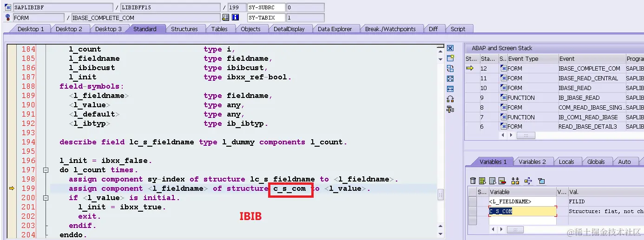Click the maximize tool full-screen icon
The width and height of the screenshot is (644, 240).
450,78
